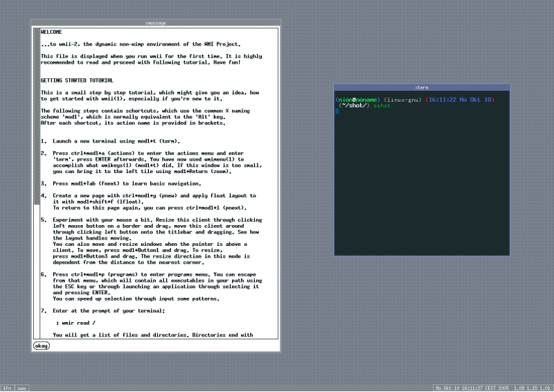554x392 pixels.
Task: Click the "16:11:22 Mo Okt 10" timestamp in xterm
Action: pyautogui.click(x=460, y=100)
